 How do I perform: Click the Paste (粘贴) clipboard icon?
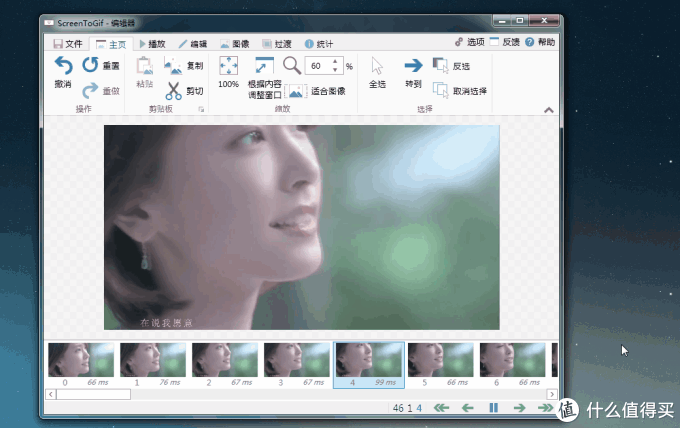[144, 65]
